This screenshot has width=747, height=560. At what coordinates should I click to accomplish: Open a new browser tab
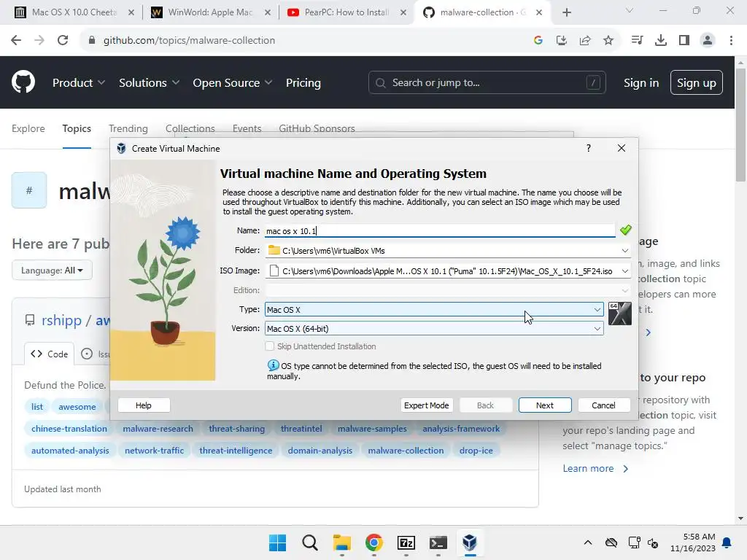[566, 12]
